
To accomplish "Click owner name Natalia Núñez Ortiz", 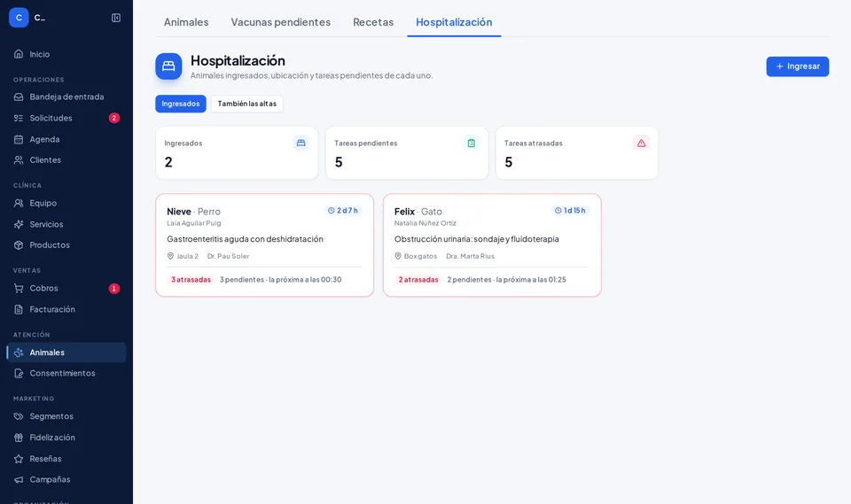I will [x=425, y=223].
